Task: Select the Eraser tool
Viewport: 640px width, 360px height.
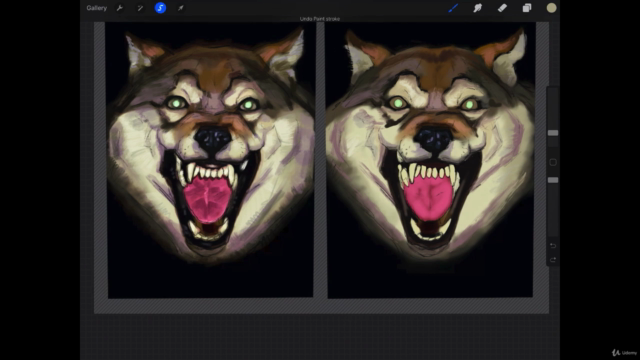Action: point(502,8)
